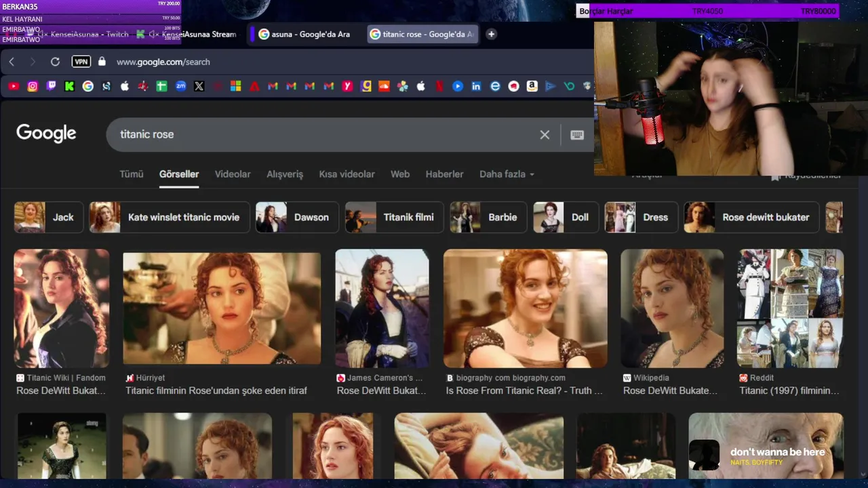
Task: Switch to the Tümü tab
Action: pos(132,174)
